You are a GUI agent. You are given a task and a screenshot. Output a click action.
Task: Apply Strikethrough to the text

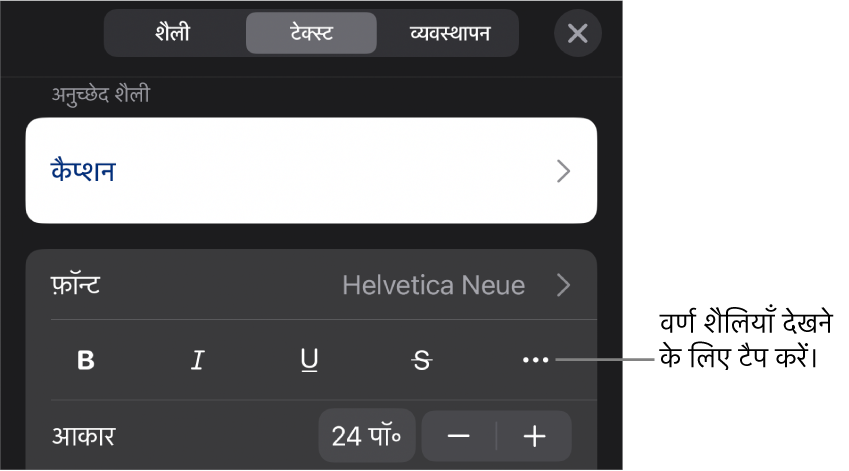tap(422, 360)
